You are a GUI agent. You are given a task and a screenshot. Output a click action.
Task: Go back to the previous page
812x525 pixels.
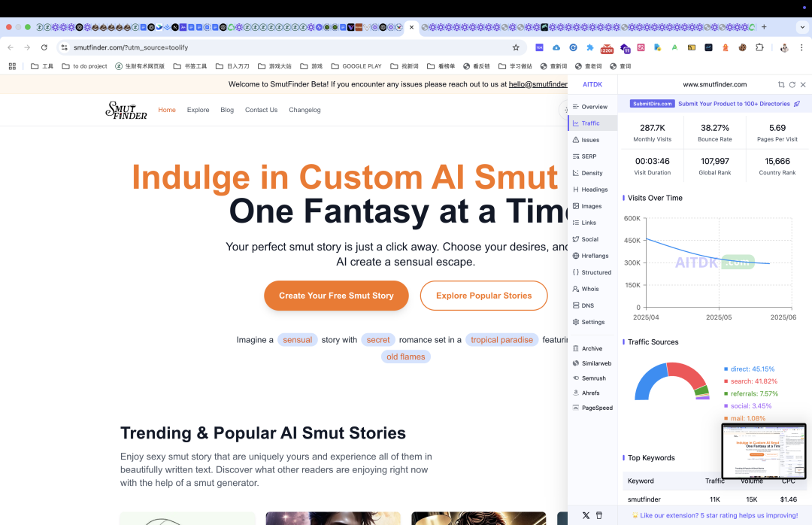coord(11,47)
